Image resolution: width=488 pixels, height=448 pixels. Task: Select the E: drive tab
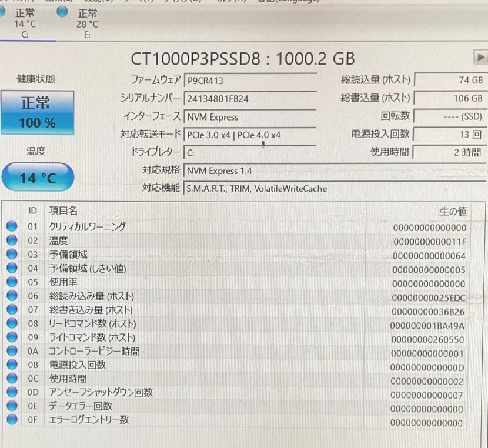(x=87, y=24)
